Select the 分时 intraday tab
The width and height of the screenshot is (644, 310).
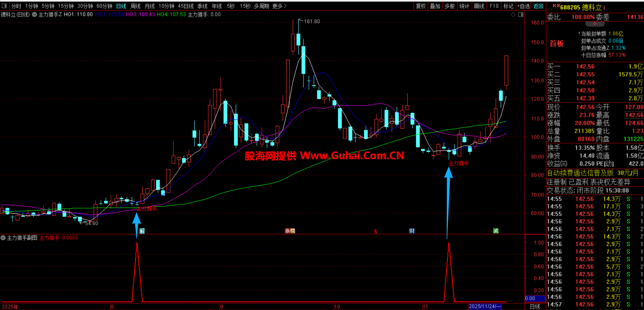click(x=16, y=6)
